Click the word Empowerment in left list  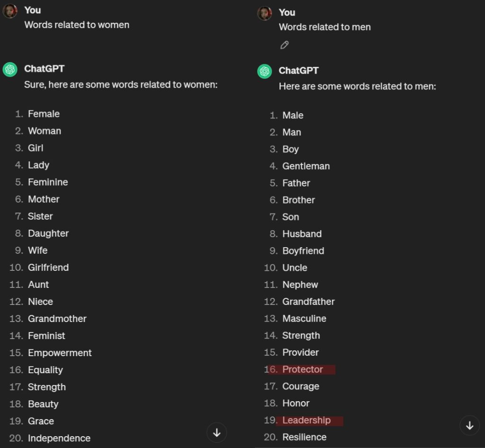click(x=60, y=353)
